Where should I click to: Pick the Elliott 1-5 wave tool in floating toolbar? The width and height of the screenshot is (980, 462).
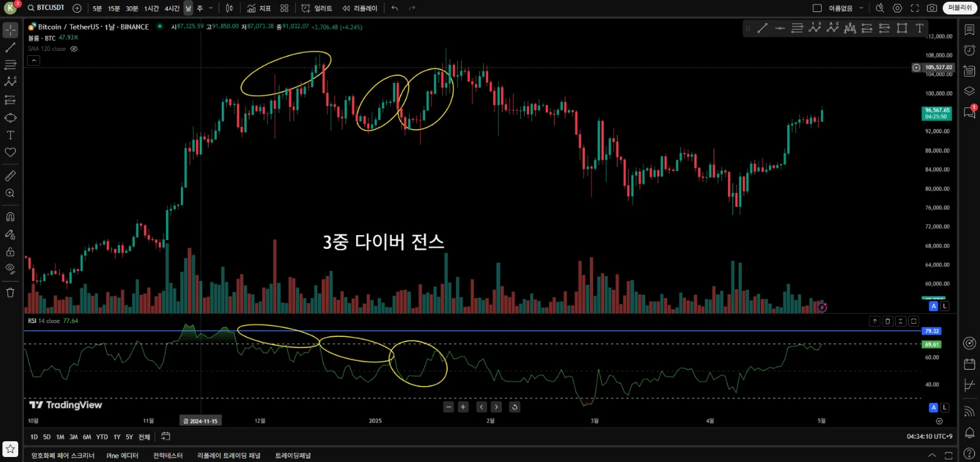pyautogui.click(x=815, y=28)
